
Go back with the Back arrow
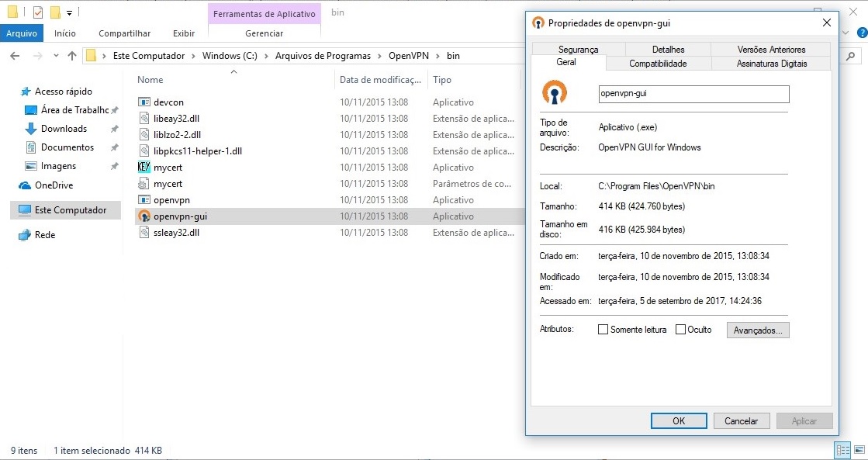tap(15, 55)
